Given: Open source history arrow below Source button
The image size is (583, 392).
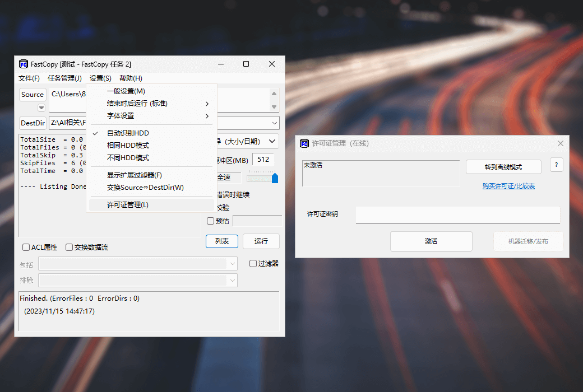Looking at the screenshot, I should pyautogui.click(x=41, y=108).
